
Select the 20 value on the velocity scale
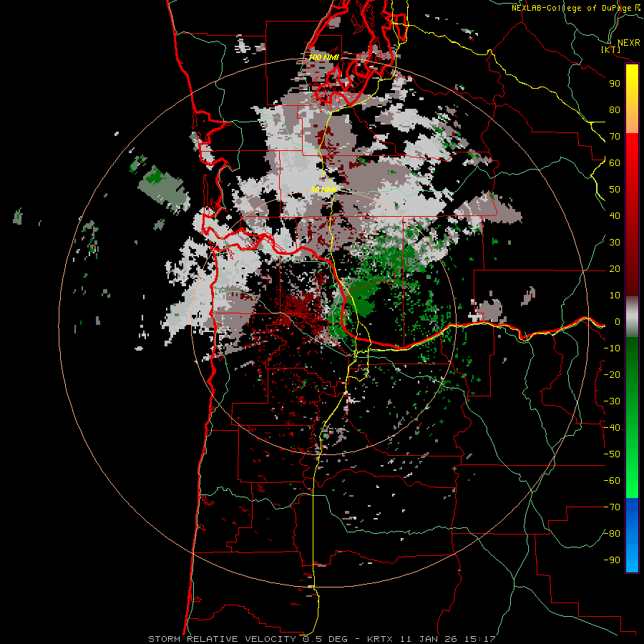[x=615, y=269]
